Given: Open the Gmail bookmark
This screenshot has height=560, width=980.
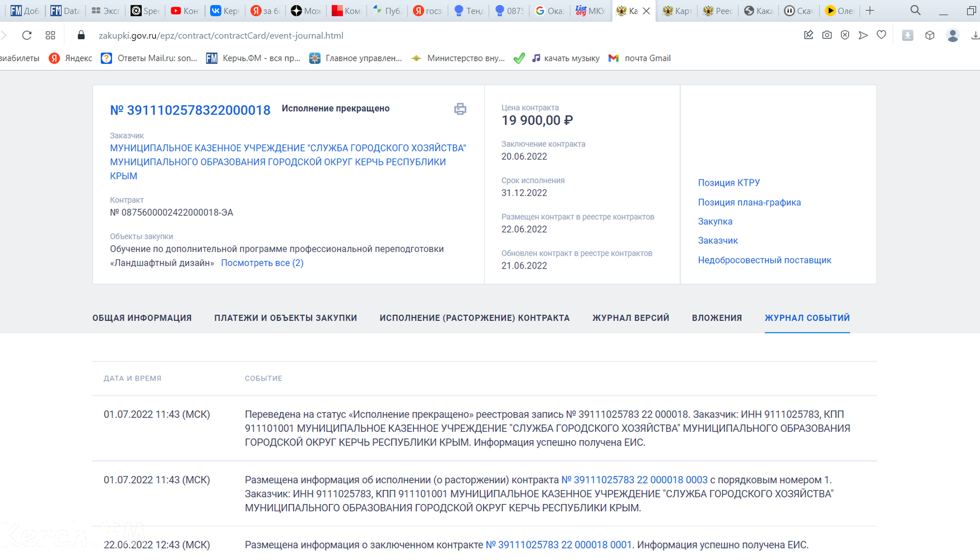Looking at the screenshot, I should pos(640,58).
